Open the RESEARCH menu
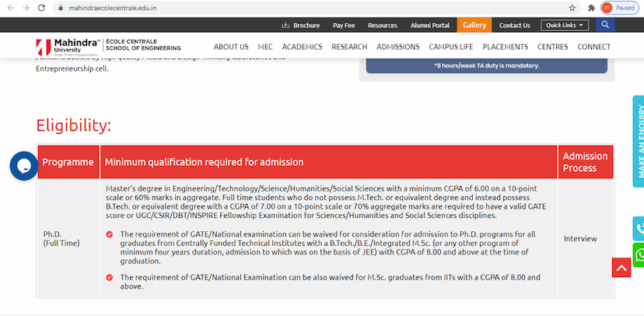 pyautogui.click(x=349, y=47)
